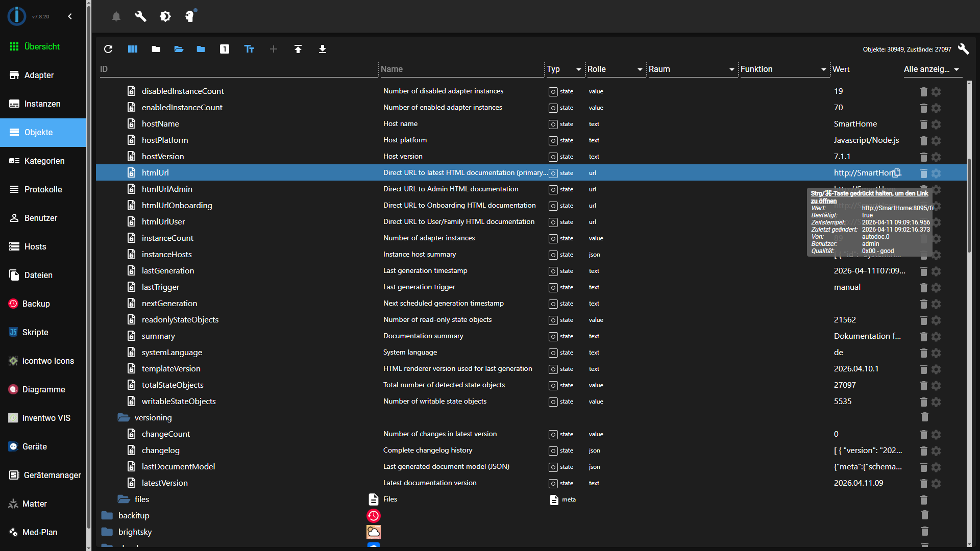
Task: Delete the versioning folder via trash icon
Action: click(x=924, y=417)
